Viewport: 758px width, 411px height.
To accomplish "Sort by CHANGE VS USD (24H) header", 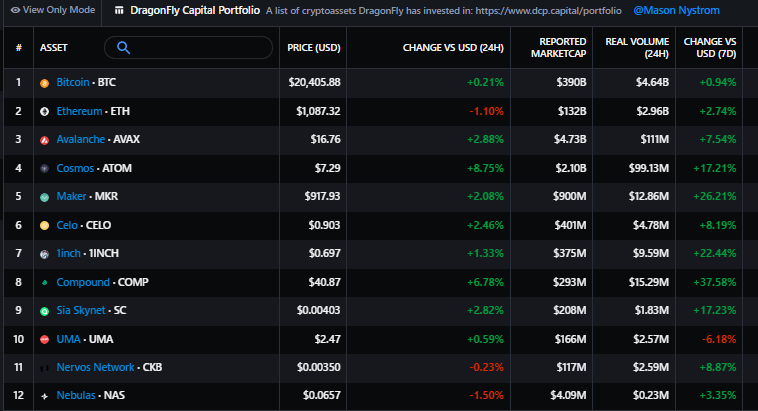I will [x=453, y=47].
